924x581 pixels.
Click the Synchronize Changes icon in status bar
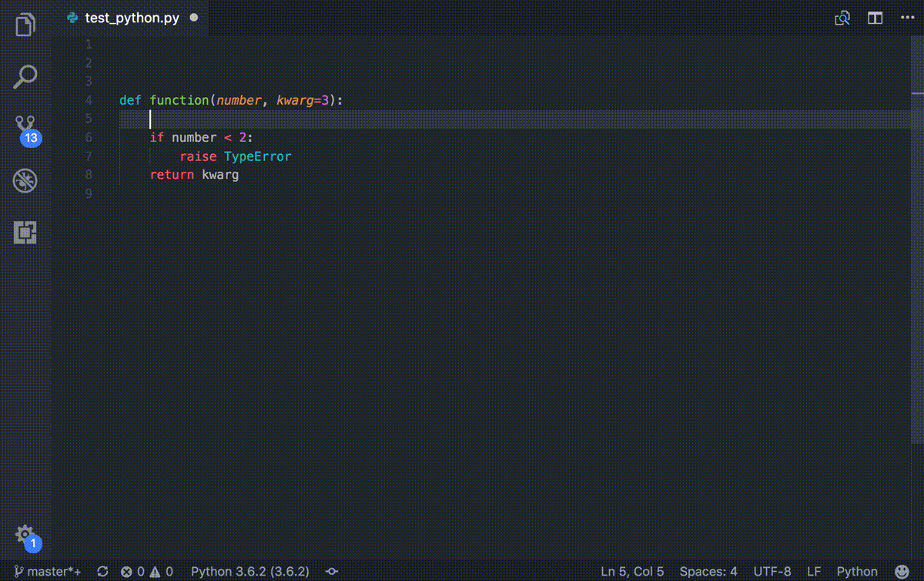[102, 571]
